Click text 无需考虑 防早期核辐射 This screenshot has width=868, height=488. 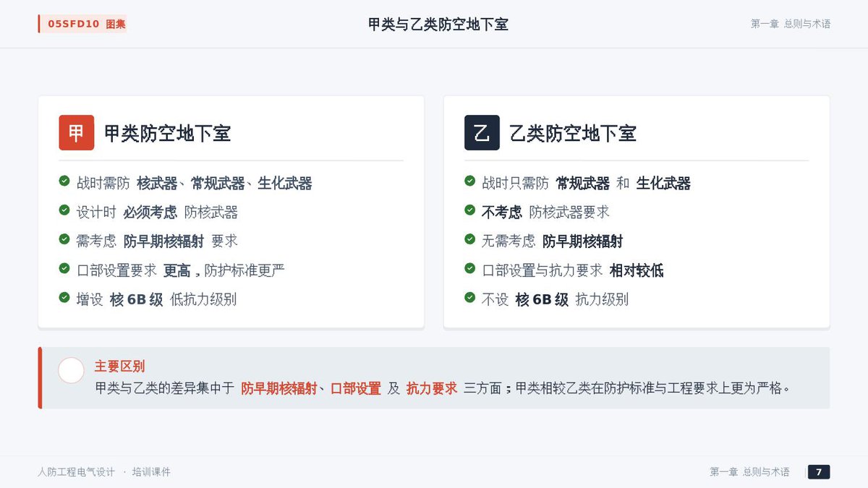click(552, 241)
